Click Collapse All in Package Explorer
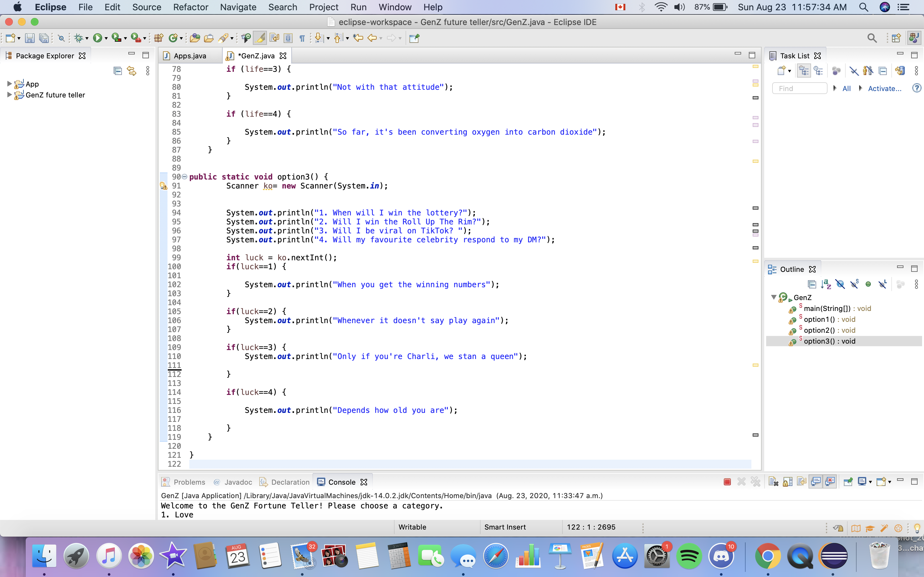 [118, 71]
